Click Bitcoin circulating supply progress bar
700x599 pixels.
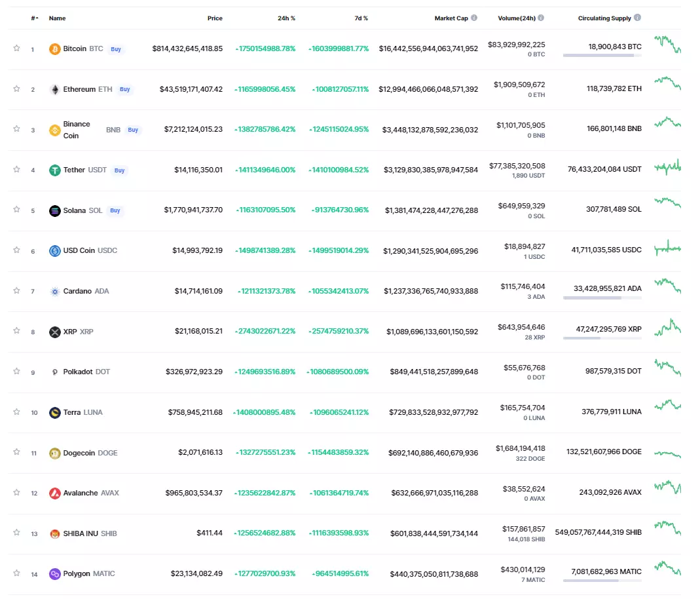tap(602, 56)
